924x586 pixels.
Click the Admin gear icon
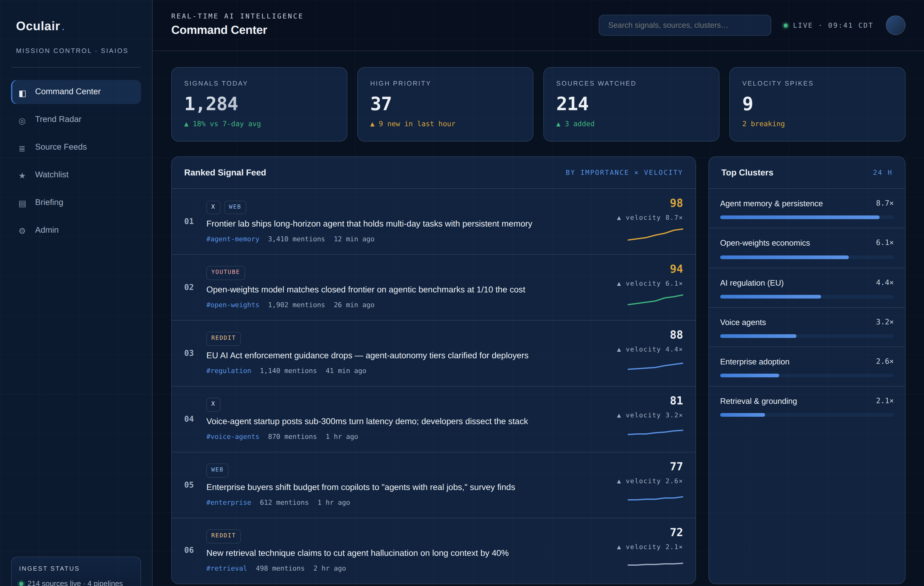tap(22, 231)
